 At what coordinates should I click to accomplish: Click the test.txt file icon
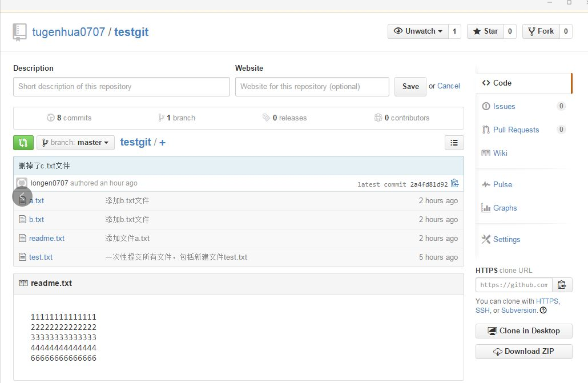click(22, 257)
